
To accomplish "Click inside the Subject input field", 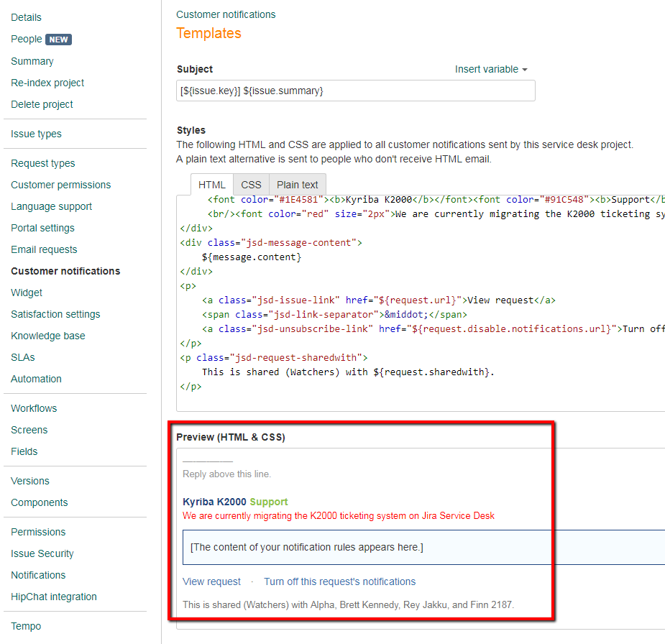I will click(x=355, y=91).
